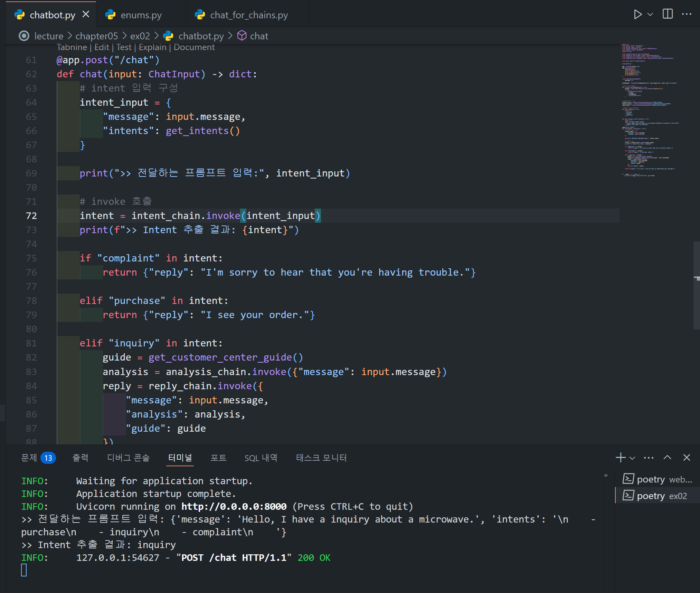This screenshot has width=700, height=593.
Task: Switch to enums.py tab
Action: click(x=141, y=15)
